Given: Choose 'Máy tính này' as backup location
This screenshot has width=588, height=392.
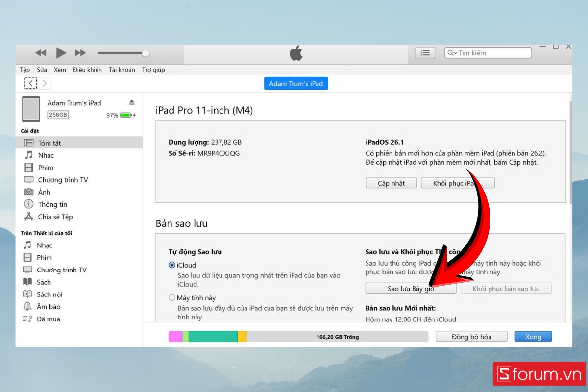Looking at the screenshot, I should [x=172, y=297].
